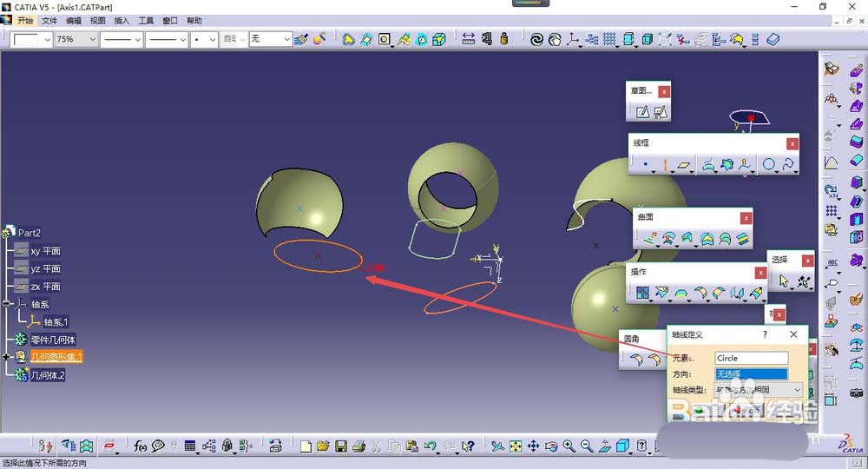Open the 轴线类型 dropdown in the dialog

click(x=797, y=391)
